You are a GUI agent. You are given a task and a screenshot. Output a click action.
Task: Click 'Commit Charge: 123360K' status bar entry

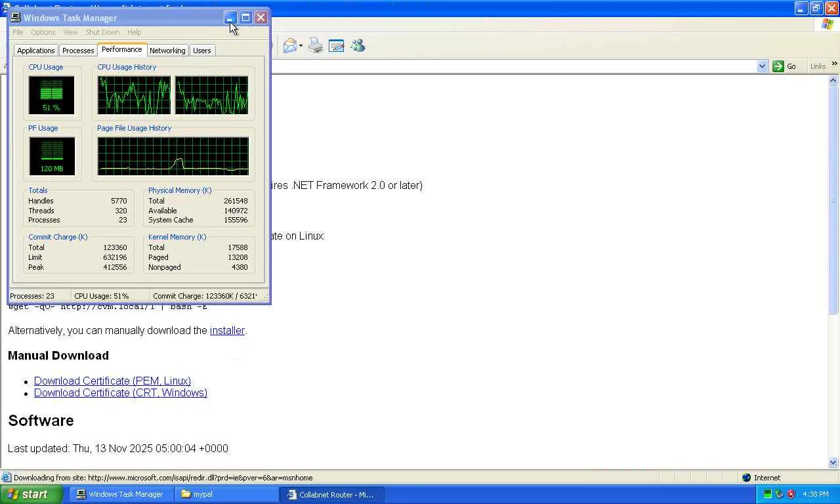click(x=205, y=296)
